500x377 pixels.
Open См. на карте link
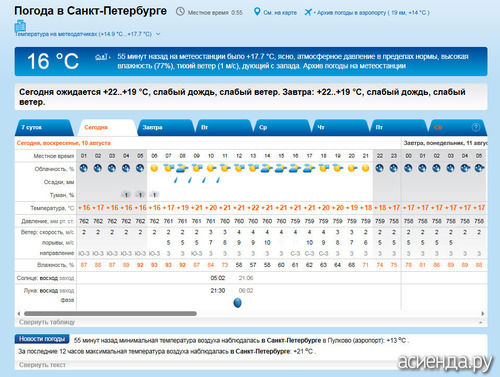tap(280, 13)
